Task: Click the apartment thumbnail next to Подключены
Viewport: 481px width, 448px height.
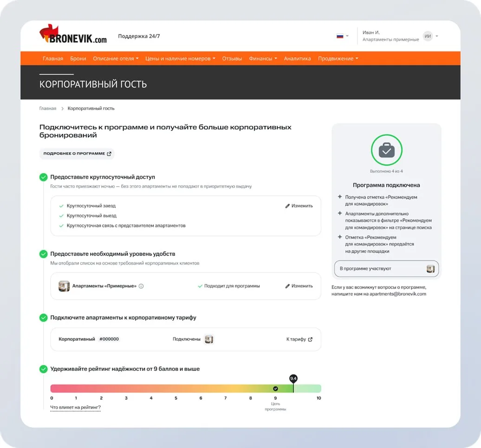Action: (x=209, y=339)
